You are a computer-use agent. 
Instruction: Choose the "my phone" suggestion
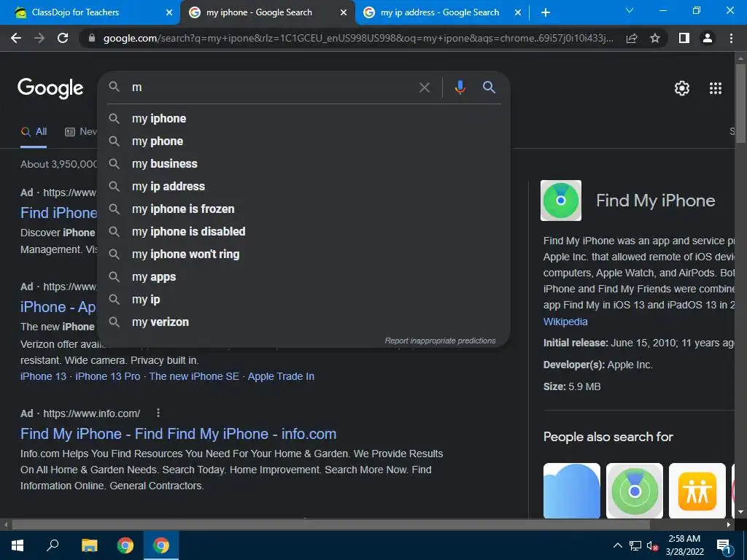point(303,141)
